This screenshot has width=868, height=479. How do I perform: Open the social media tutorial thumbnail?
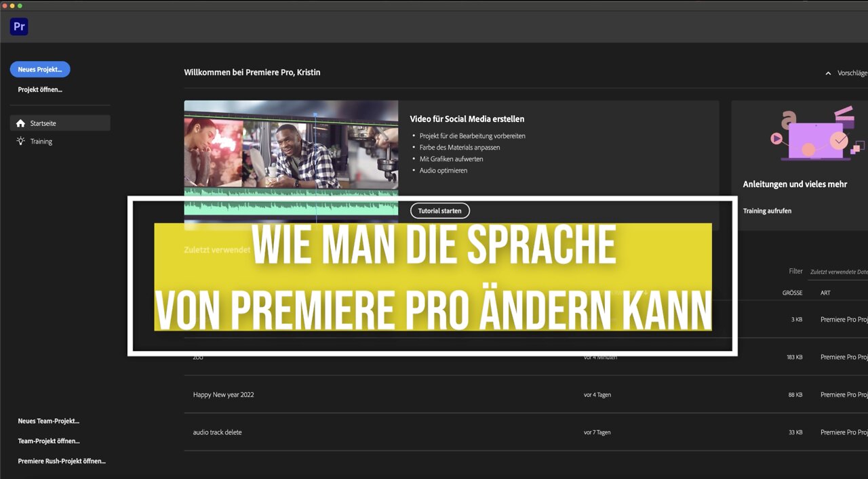click(291, 165)
